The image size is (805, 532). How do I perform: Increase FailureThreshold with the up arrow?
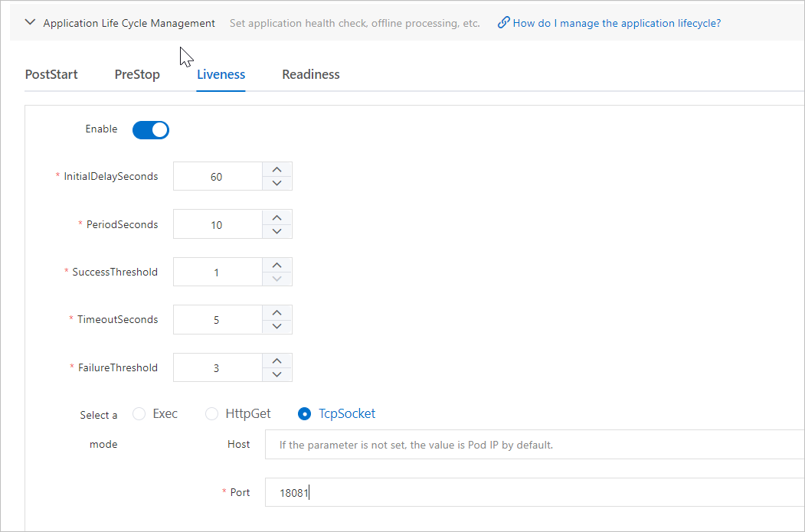pyautogui.click(x=277, y=360)
